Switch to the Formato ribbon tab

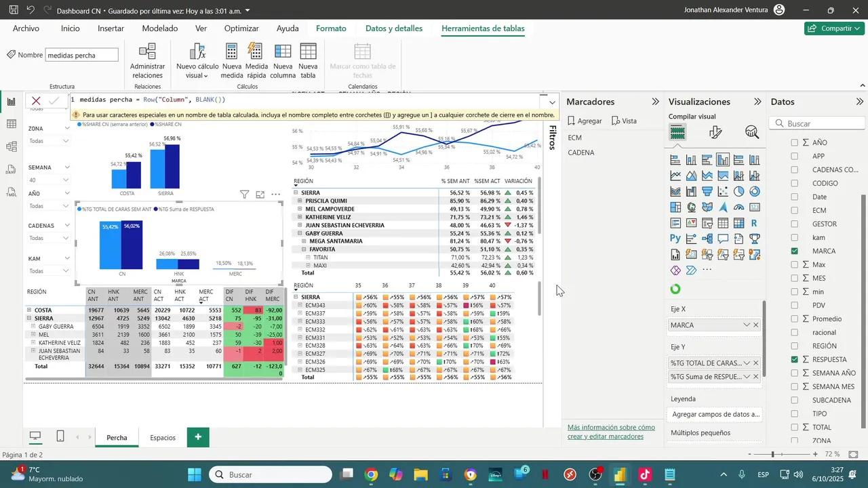pos(331,28)
